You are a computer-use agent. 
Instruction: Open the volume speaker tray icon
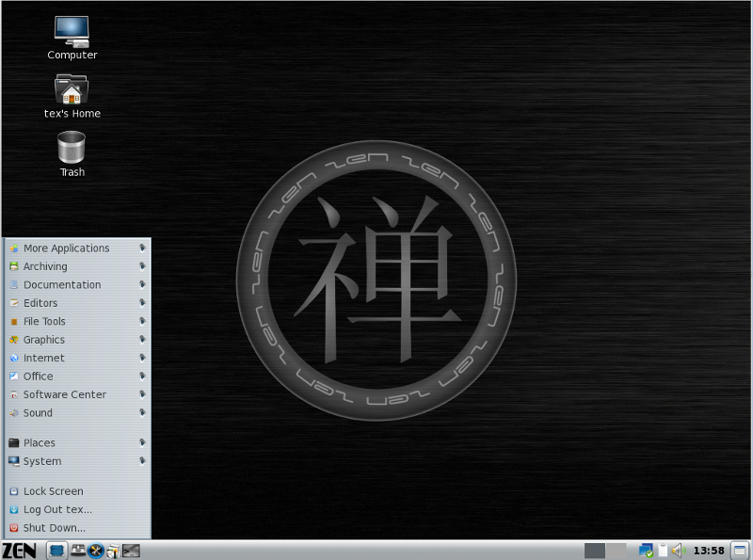[x=679, y=551]
